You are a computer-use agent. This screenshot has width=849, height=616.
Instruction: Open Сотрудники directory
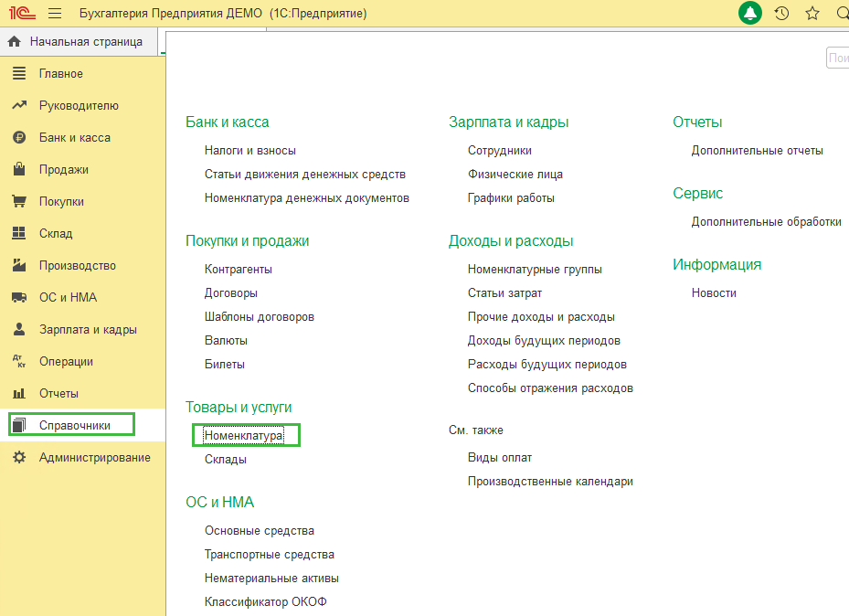(500, 151)
